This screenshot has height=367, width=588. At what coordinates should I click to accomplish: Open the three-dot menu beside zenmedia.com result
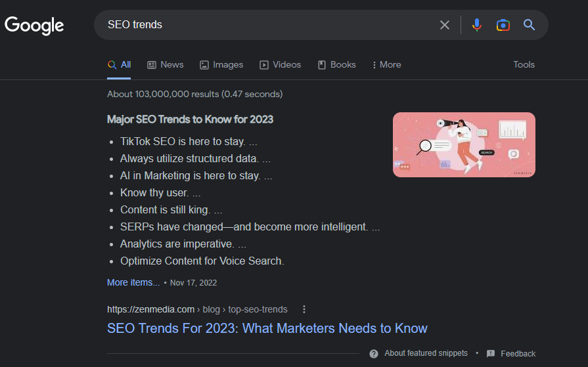[x=304, y=309]
